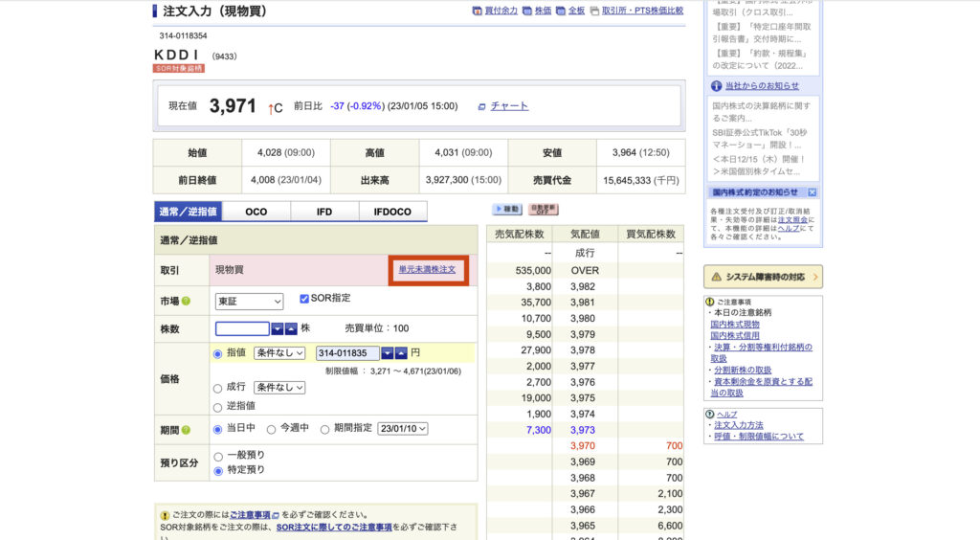Click the 買付余力 icon in header
The height and width of the screenshot is (540, 980).
[477, 11]
